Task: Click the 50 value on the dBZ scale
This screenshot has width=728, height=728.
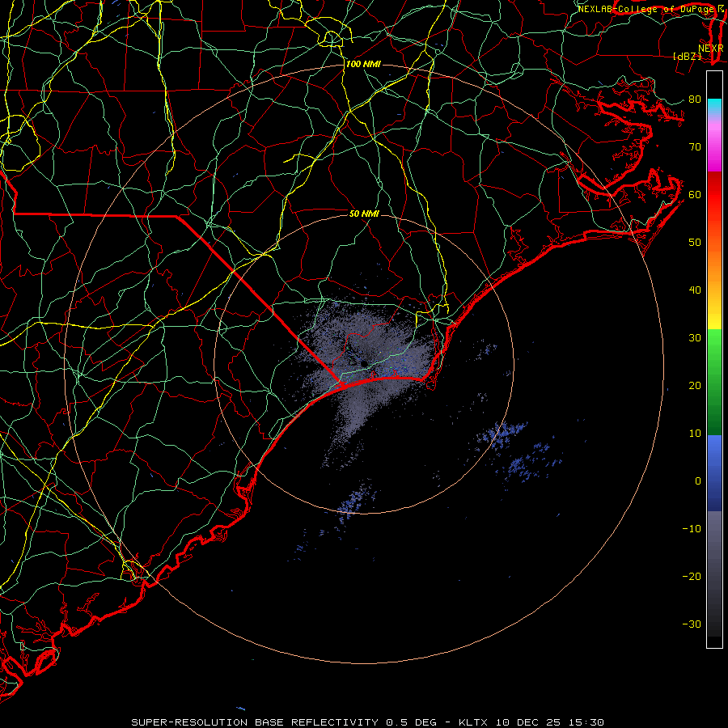Action: point(695,243)
